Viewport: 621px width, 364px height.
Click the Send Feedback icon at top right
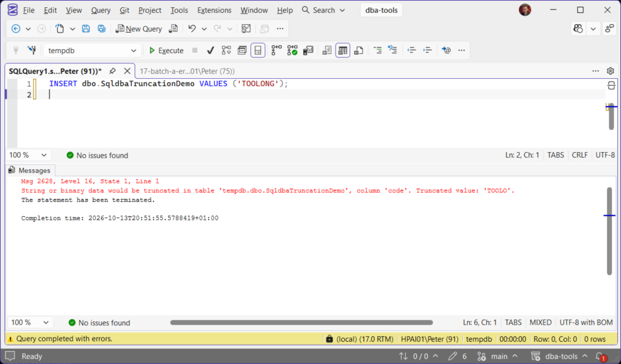pyautogui.click(x=609, y=28)
